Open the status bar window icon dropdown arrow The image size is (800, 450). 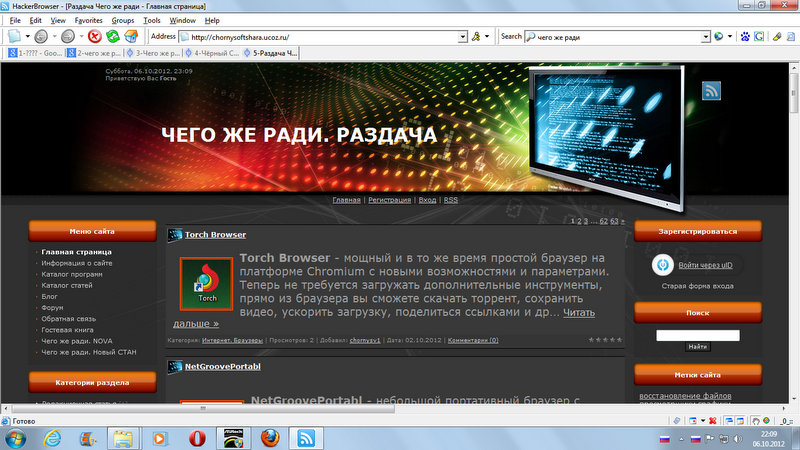click(703, 421)
